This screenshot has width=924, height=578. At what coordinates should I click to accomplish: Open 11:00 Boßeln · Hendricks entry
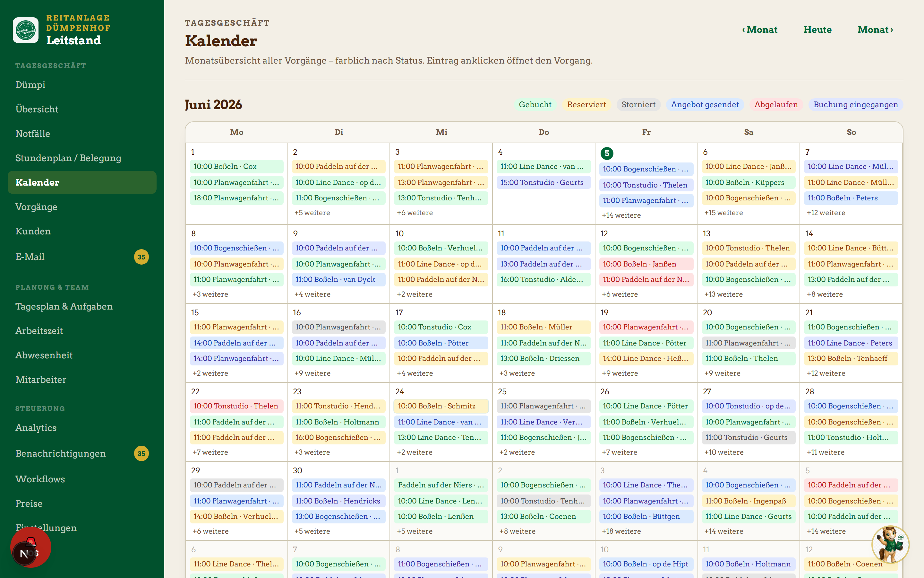pos(339,501)
